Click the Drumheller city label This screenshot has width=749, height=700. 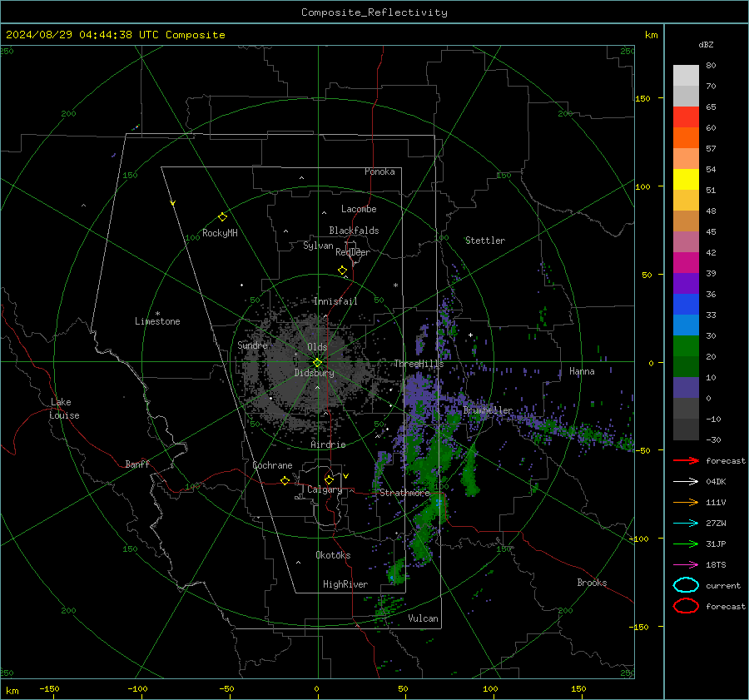(488, 410)
